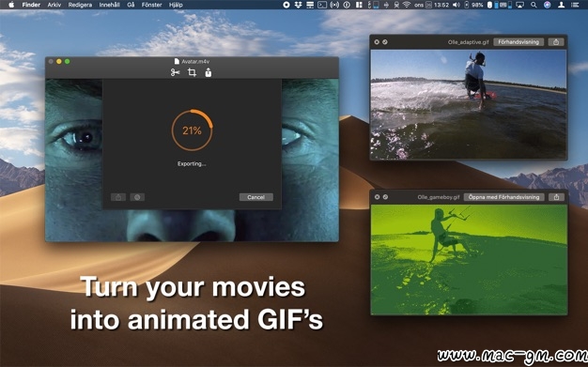Share Olle_gameboy.gif via share icon
Screen dimensions: 588x367
tap(556, 197)
